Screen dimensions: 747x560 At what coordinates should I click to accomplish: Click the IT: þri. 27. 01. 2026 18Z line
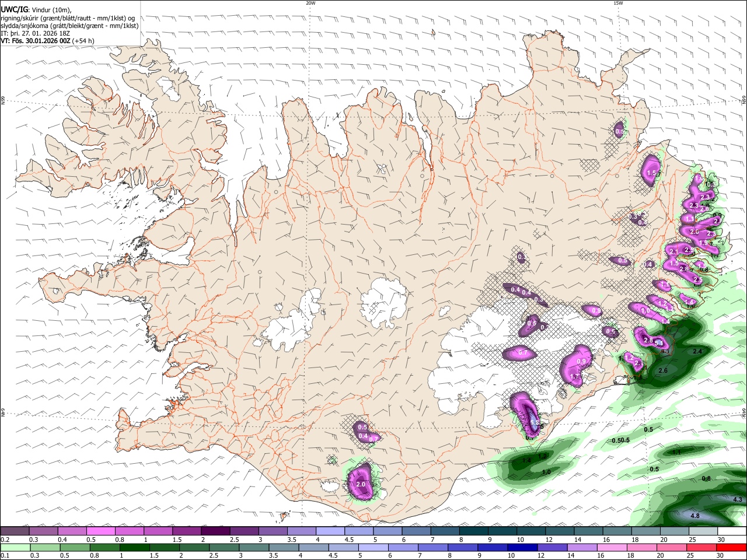point(36,33)
